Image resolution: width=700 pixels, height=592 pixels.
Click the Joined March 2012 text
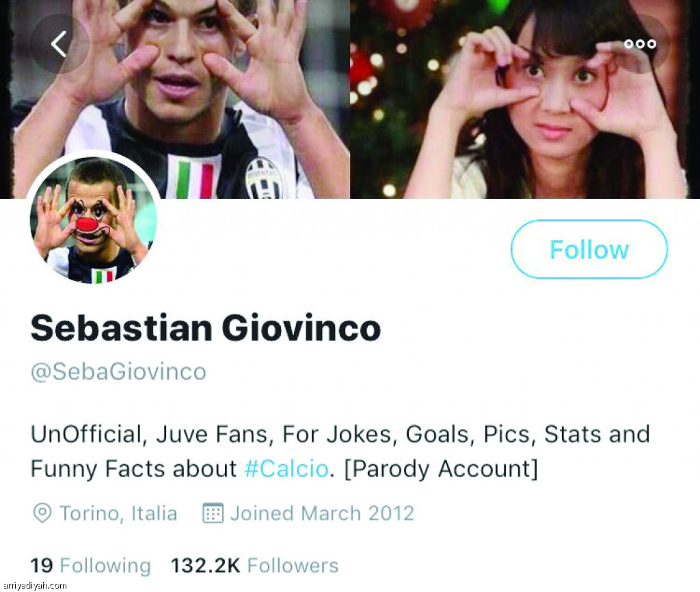(322, 513)
